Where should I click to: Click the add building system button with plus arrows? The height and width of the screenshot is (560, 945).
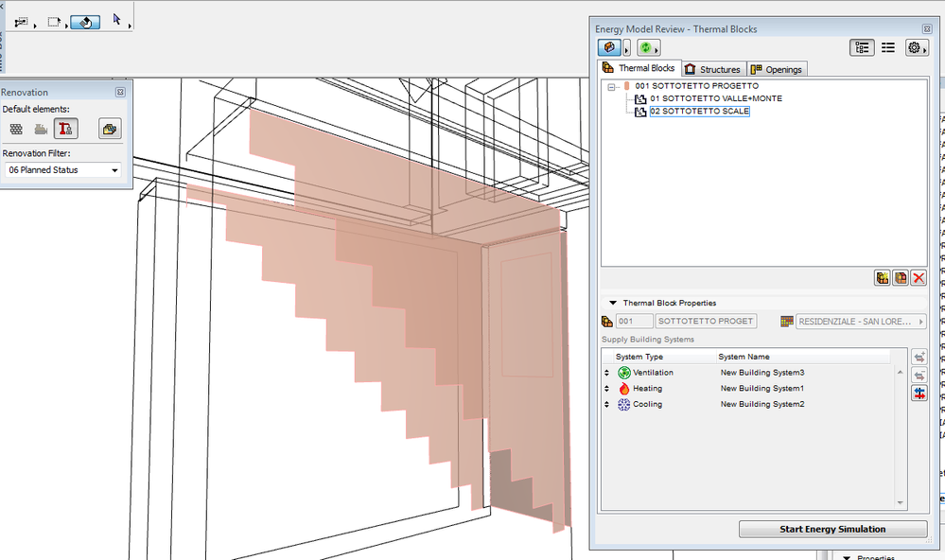tap(919, 357)
